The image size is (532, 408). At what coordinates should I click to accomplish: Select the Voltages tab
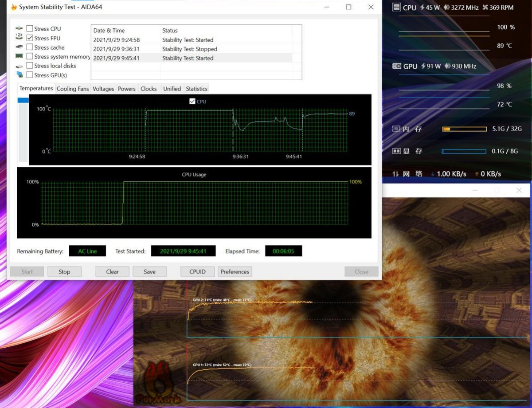click(x=103, y=89)
